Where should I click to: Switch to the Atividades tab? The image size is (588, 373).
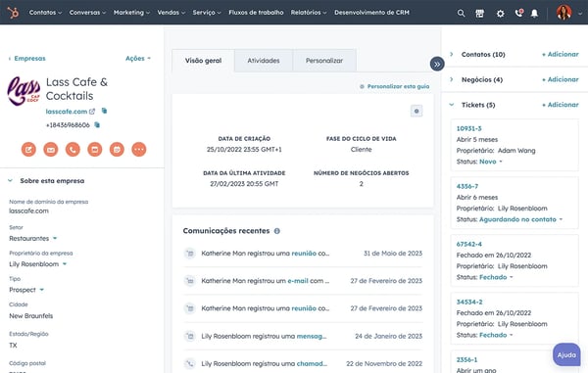pyautogui.click(x=264, y=61)
